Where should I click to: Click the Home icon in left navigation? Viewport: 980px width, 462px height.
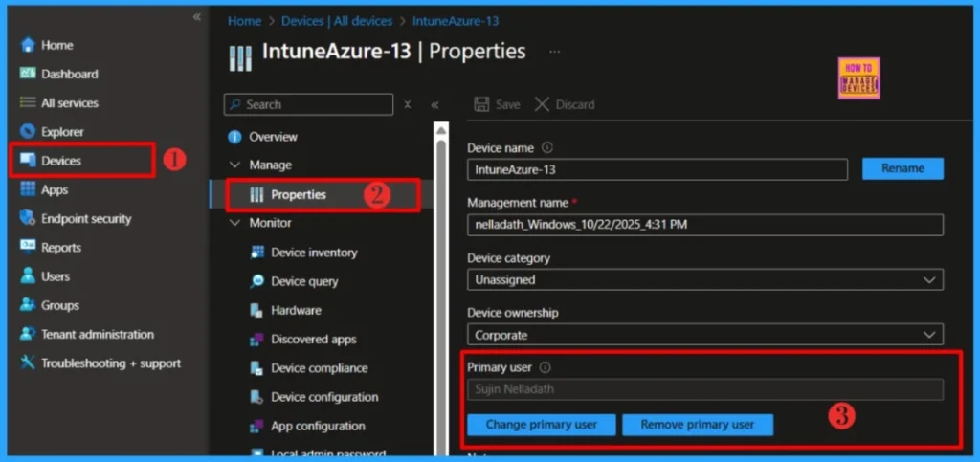pos(27,45)
